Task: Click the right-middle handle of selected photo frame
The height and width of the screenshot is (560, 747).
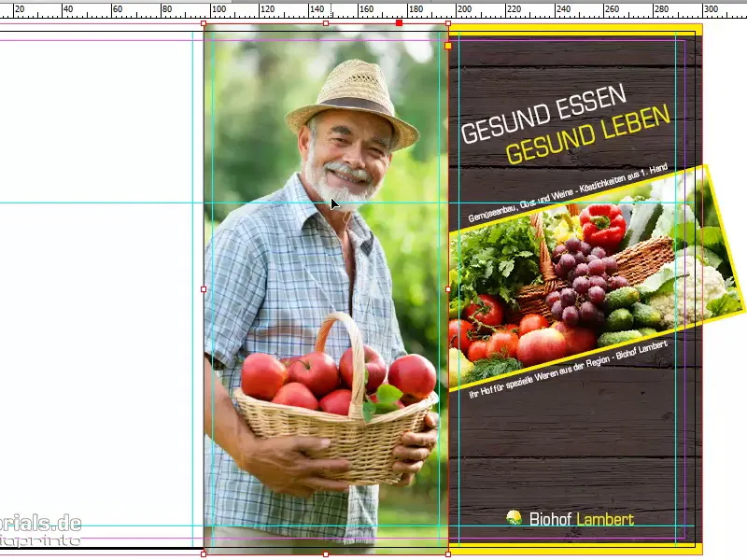Action: coord(448,289)
